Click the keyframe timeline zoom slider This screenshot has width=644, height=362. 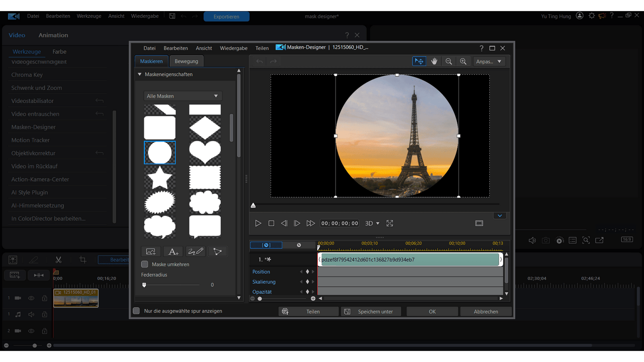pos(260,299)
